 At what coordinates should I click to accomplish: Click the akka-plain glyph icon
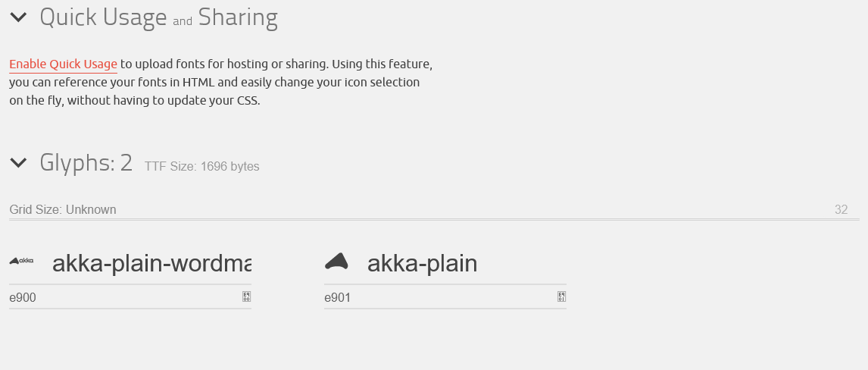(x=337, y=261)
